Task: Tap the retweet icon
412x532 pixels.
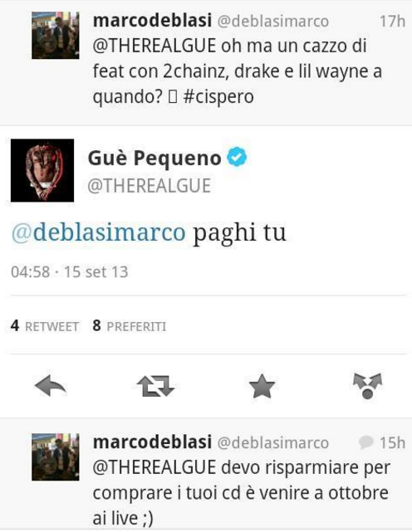Action: click(156, 386)
